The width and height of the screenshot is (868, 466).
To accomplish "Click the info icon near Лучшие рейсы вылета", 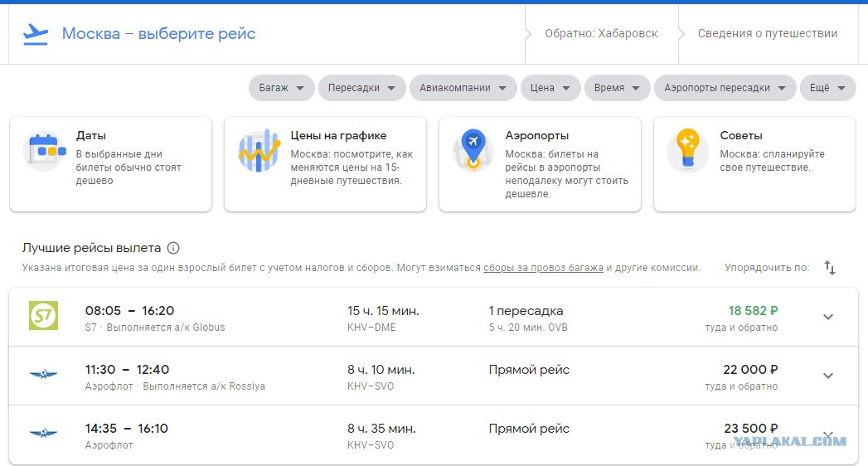I will click(x=173, y=248).
